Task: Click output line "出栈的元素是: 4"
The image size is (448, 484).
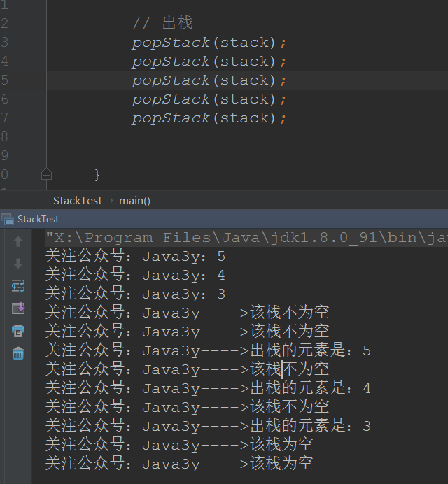Action: [x=208, y=388]
